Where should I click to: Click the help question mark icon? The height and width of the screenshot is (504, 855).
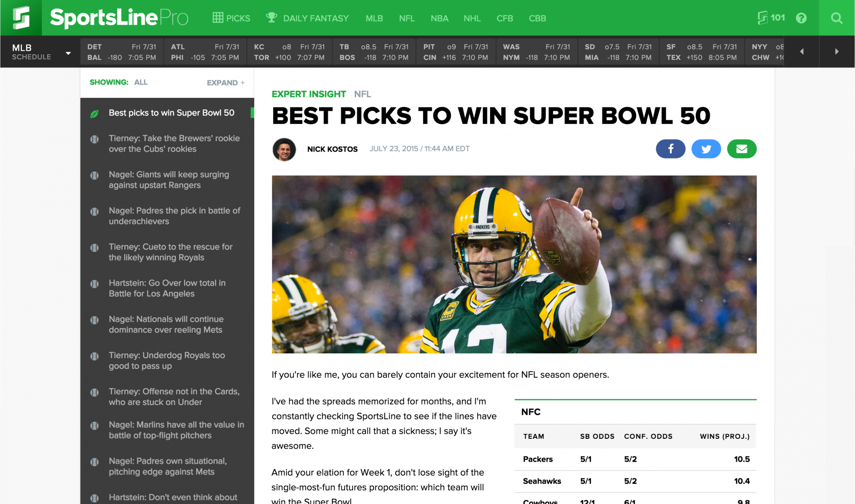[802, 18]
